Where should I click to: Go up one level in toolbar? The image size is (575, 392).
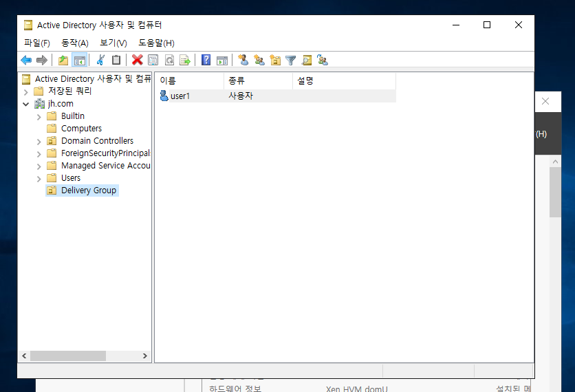click(63, 60)
